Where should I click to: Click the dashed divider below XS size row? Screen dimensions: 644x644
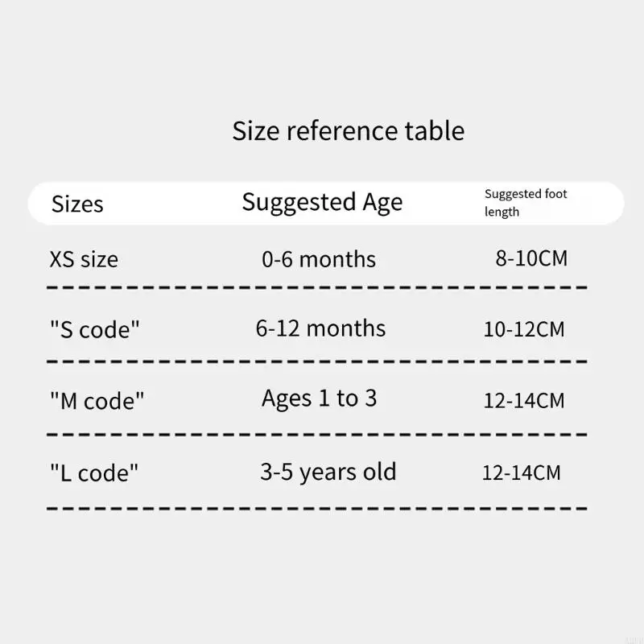tap(316, 287)
